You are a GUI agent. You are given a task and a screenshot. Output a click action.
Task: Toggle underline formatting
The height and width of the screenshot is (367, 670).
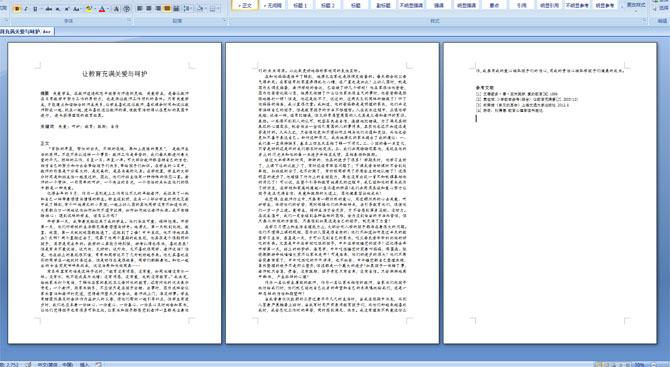35,9
